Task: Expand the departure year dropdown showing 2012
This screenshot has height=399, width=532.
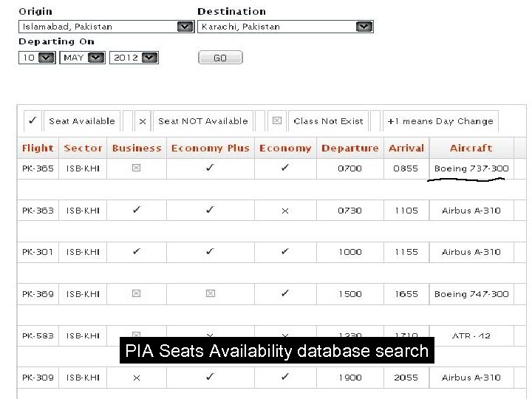Action: point(134,58)
